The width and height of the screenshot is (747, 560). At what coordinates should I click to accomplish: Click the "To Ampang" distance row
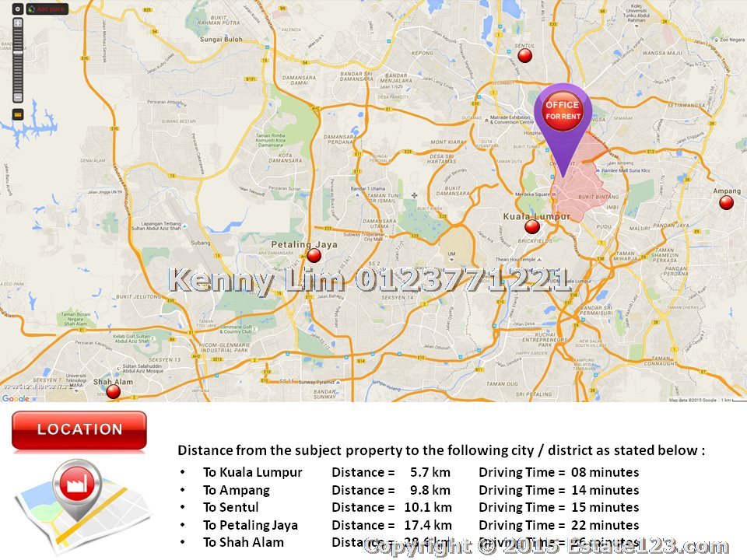420,490
